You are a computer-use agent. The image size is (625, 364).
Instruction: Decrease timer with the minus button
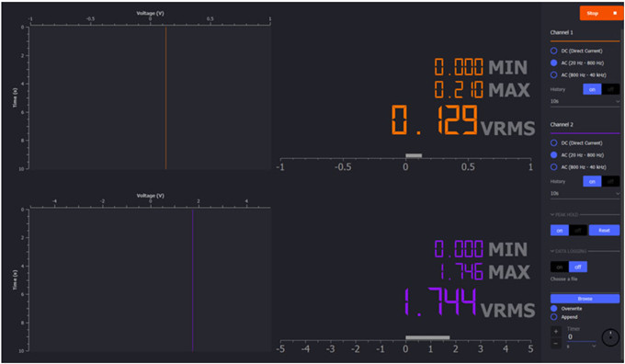click(x=556, y=343)
